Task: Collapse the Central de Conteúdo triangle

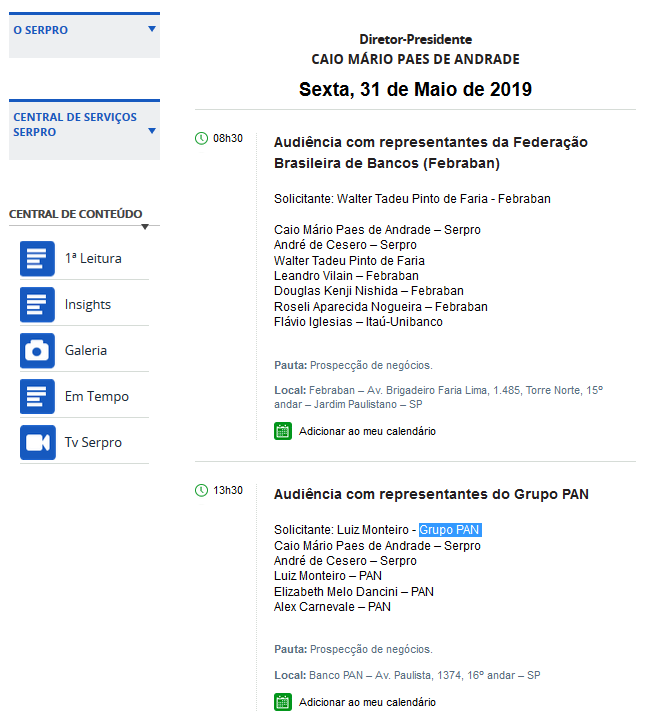Action: click(145, 227)
